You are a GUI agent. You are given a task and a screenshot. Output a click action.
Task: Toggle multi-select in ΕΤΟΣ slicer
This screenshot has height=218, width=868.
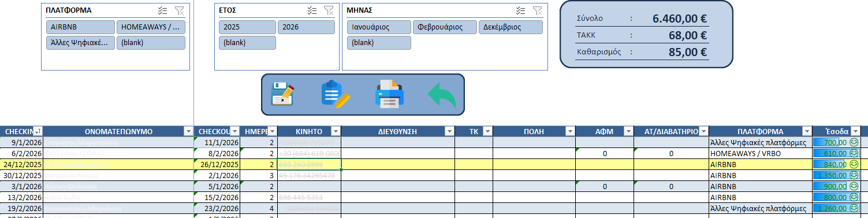tap(312, 10)
